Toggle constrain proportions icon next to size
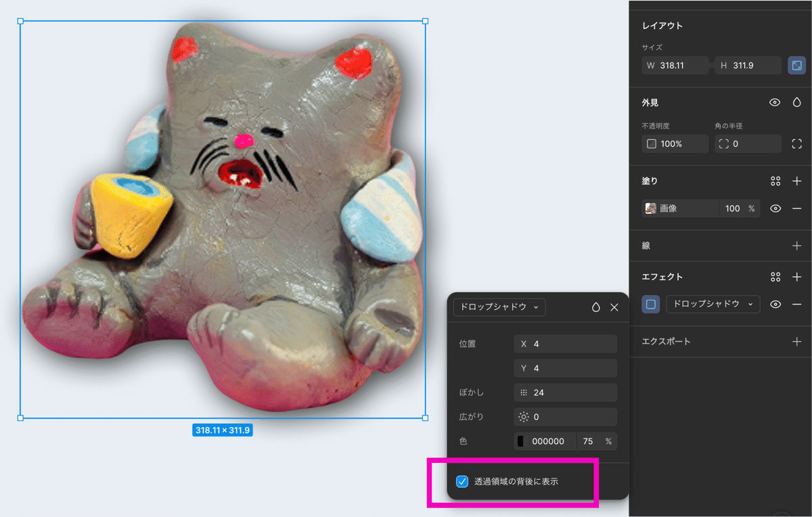 796,66
